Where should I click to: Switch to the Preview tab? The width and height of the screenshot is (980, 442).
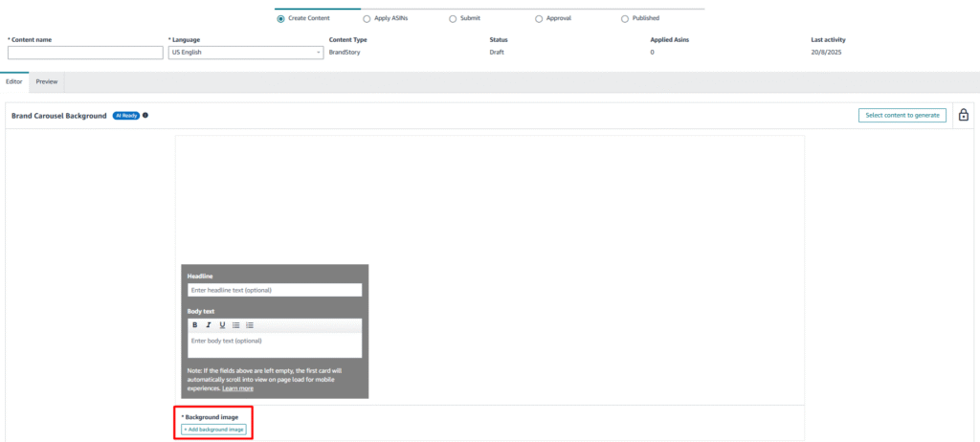click(47, 82)
